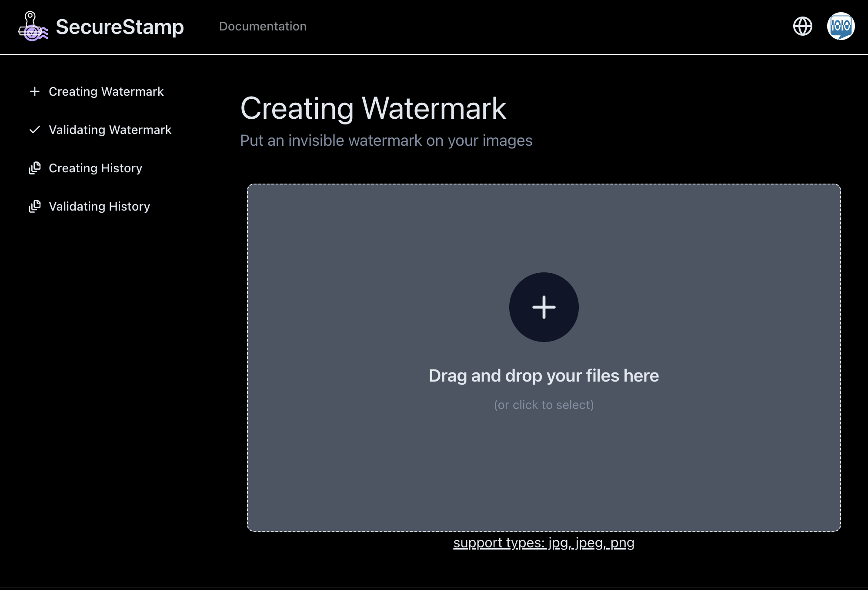Open Validating History in sidebar
Screen dimensions: 868x590
[99, 206]
